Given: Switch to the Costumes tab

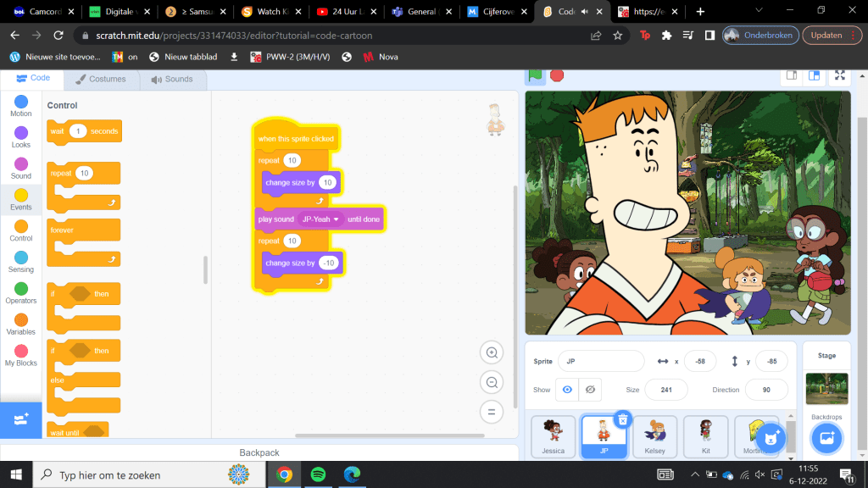Looking at the screenshot, I should (x=101, y=79).
